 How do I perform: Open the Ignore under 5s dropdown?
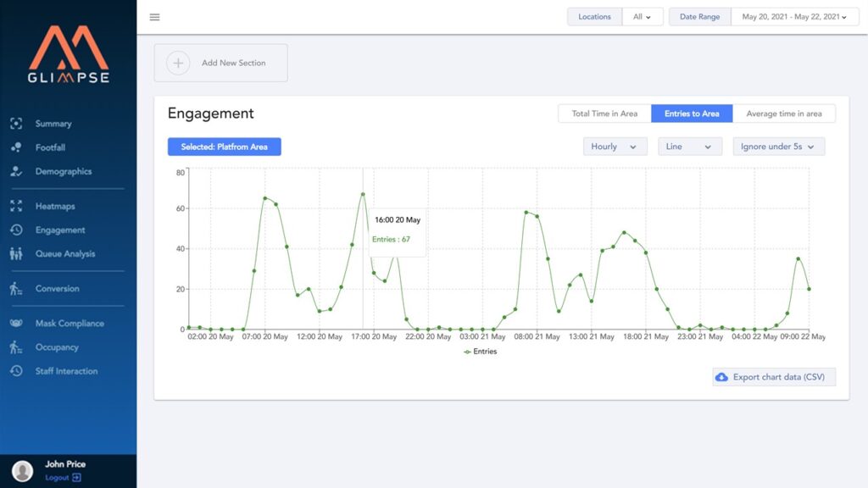coord(778,147)
